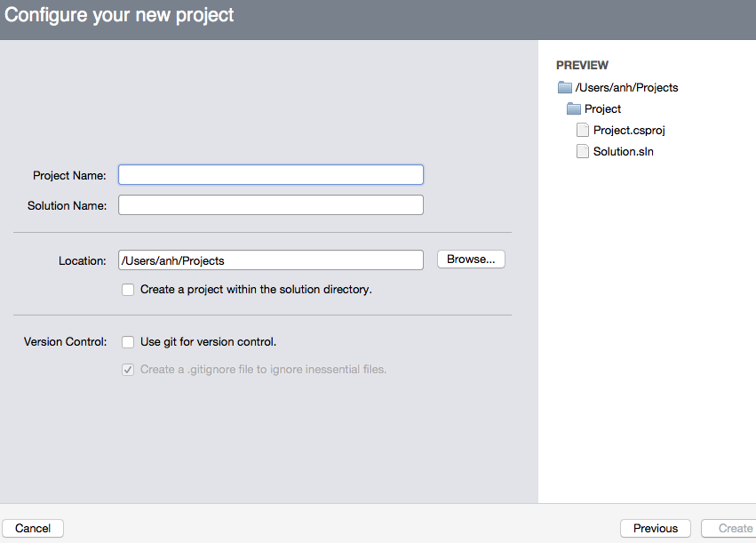This screenshot has width=756, height=543.
Task: Select Project.csproj in the preview tree
Action: pyautogui.click(x=629, y=131)
